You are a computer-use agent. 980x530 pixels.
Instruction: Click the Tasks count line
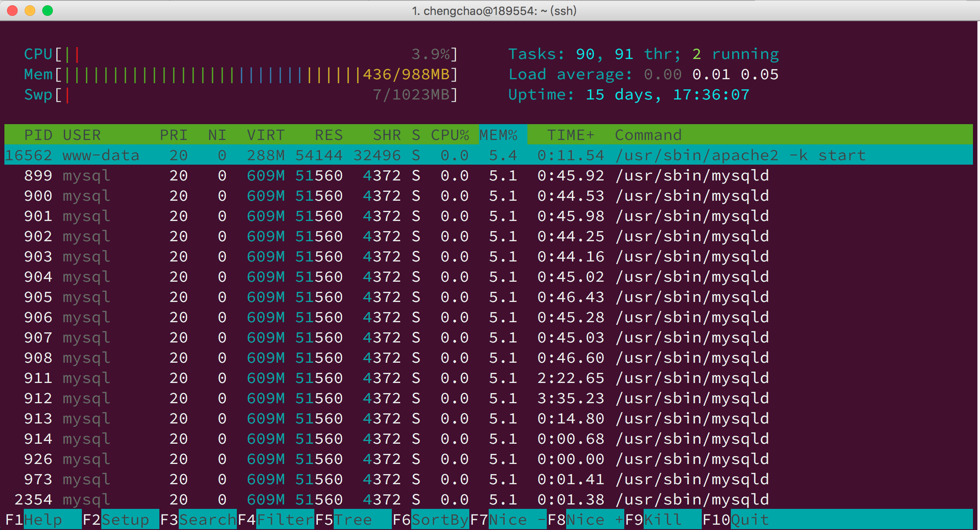click(x=644, y=54)
